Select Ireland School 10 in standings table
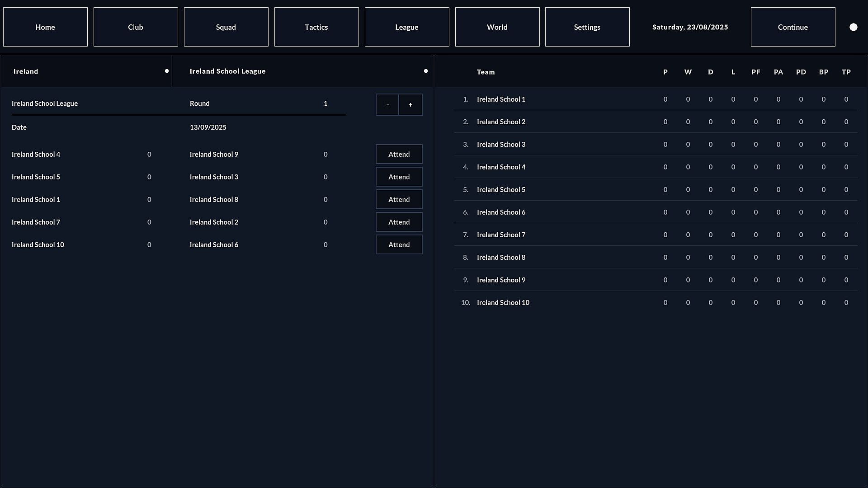Image resolution: width=868 pixels, height=488 pixels. point(503,302)
